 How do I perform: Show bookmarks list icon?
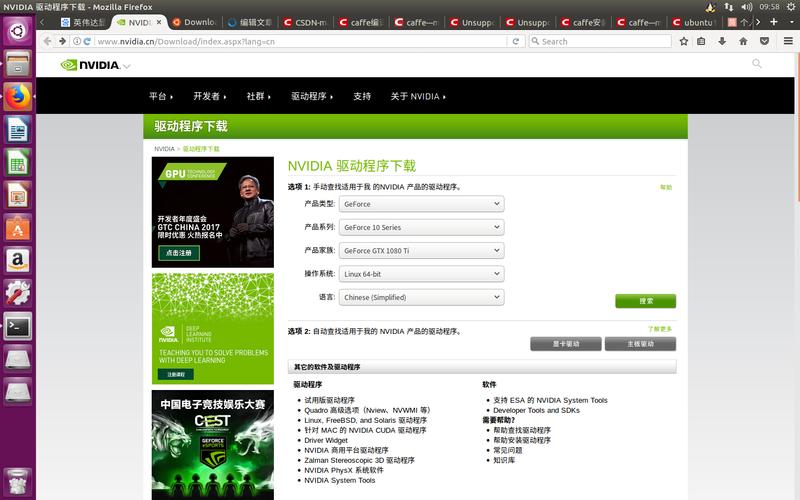pos(701,41)
